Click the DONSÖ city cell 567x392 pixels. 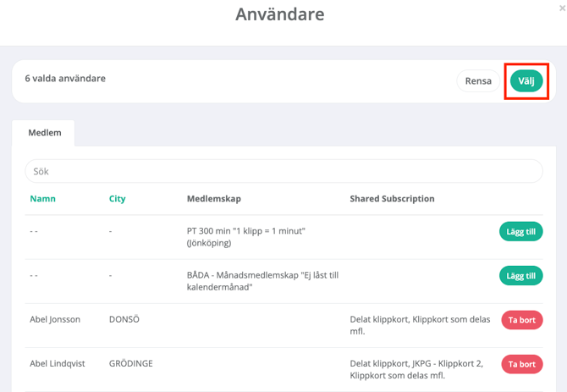[129, 320]
